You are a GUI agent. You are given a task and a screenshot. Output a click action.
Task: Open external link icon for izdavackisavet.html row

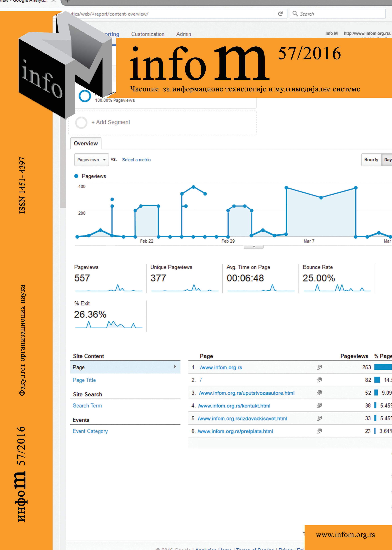[319, 418]
